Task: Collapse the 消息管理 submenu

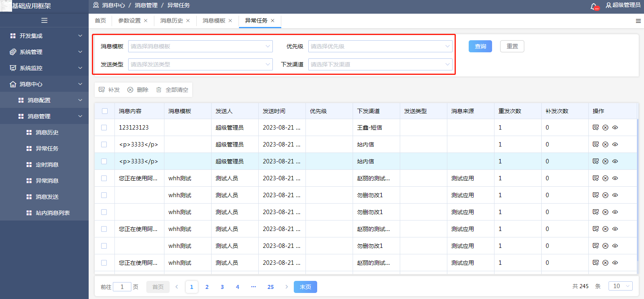Action: tap(44, 116)
